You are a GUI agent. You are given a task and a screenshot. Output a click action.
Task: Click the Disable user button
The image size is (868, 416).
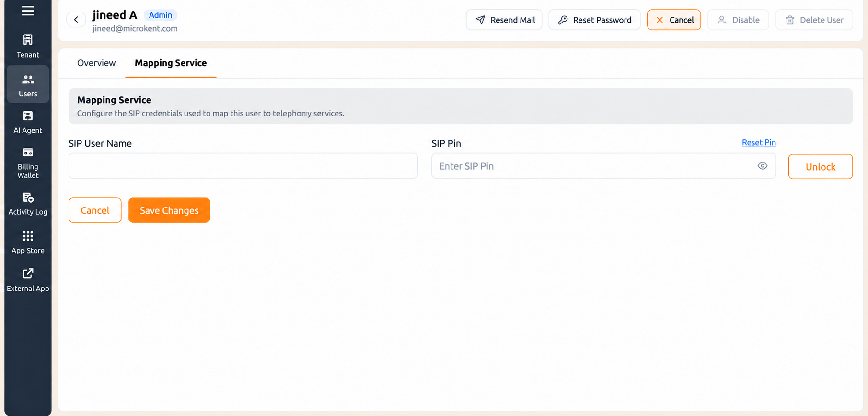(x=738, y=20)
